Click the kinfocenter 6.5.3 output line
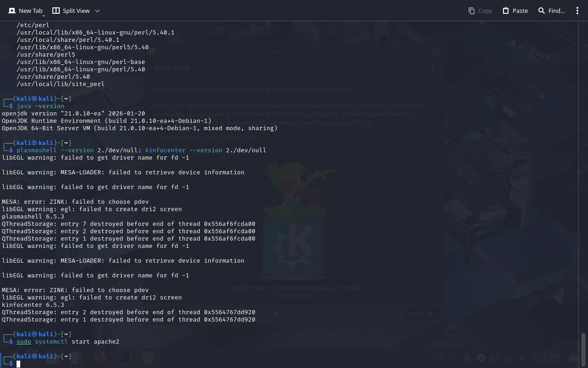 point(33,305)
